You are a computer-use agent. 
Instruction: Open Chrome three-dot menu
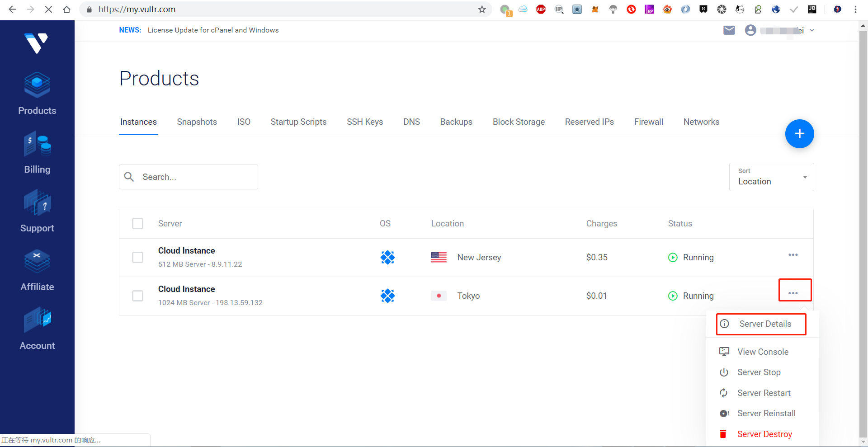[855, 9]
